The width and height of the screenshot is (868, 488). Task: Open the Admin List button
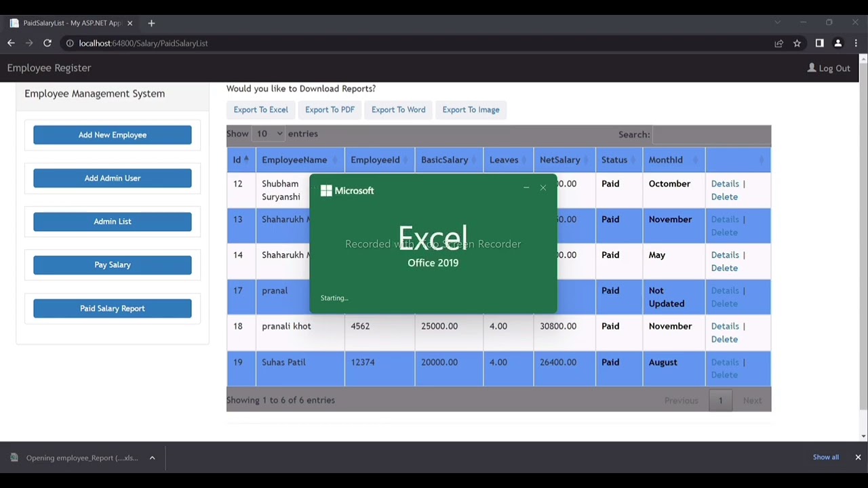coord(113,222)
